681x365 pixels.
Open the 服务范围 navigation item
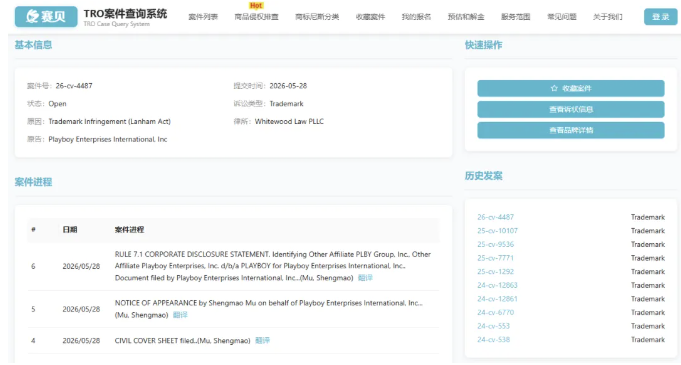[516, 17]
